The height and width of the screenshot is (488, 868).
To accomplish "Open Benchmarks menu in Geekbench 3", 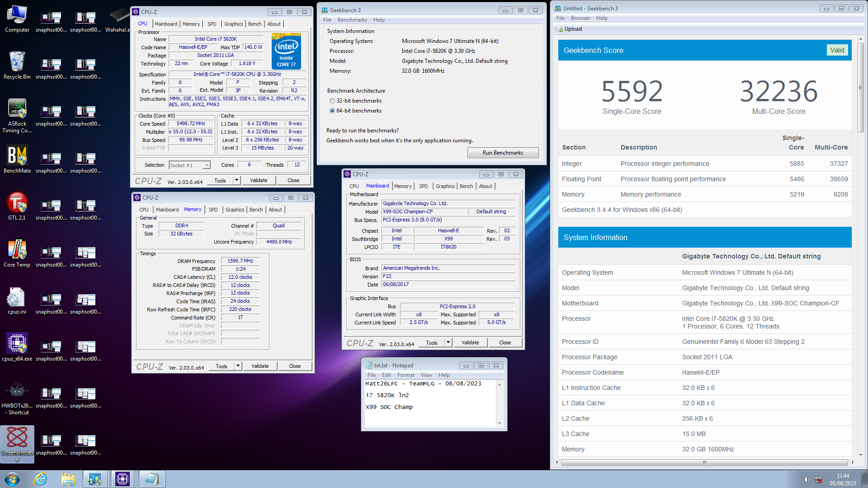I will coord(352,20).
